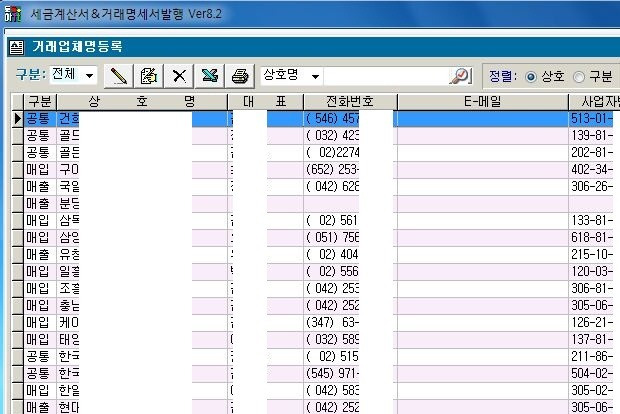
Task: Click the Excel export icon
Action: (210, 76)
